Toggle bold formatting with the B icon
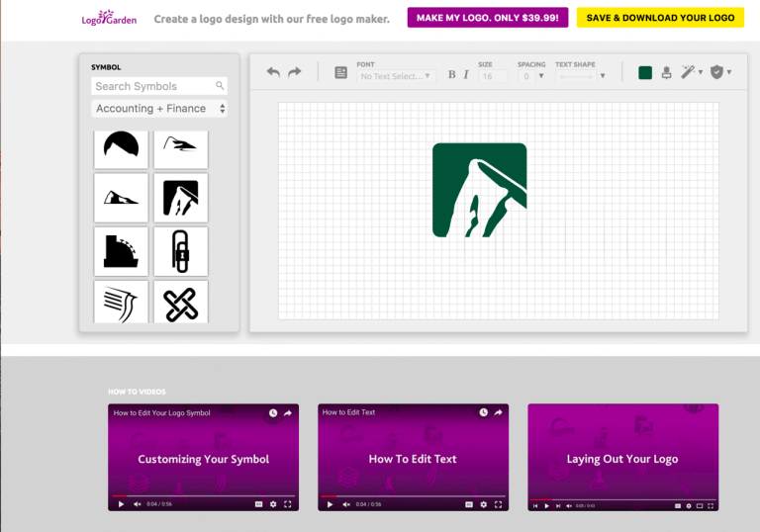Screen dimensions: 760x532 451,74
